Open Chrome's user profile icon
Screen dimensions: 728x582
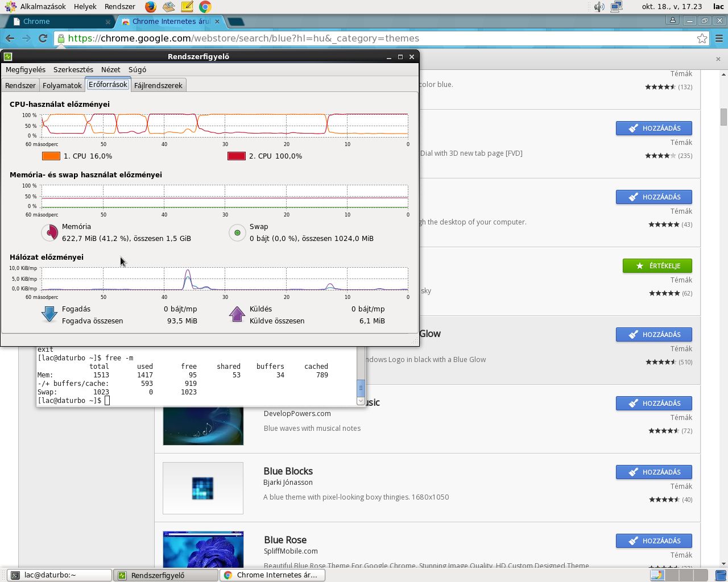pyautogui.click(x=672, y=20)
